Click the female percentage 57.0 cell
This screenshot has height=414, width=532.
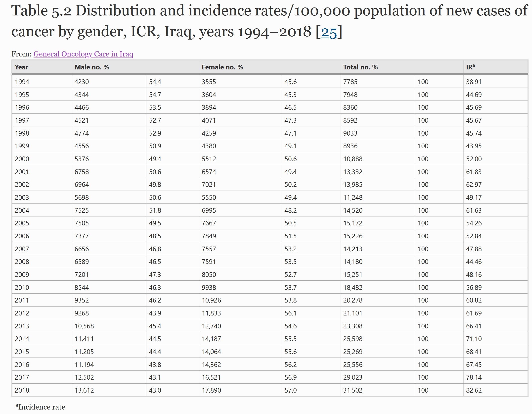[291, 390]
